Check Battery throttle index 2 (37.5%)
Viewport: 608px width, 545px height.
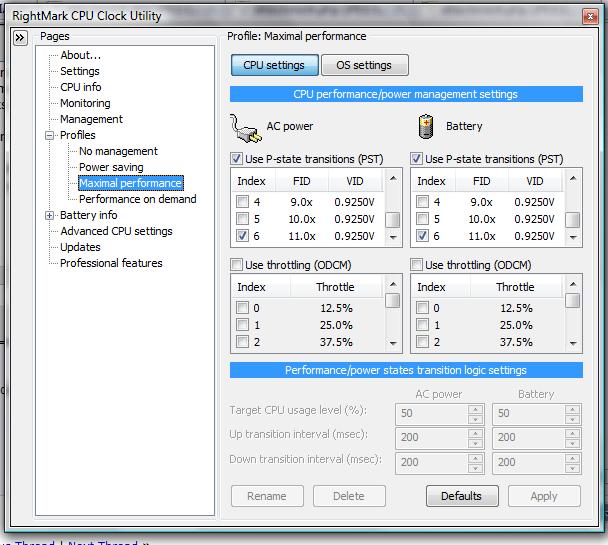click(x=422, y=341)
